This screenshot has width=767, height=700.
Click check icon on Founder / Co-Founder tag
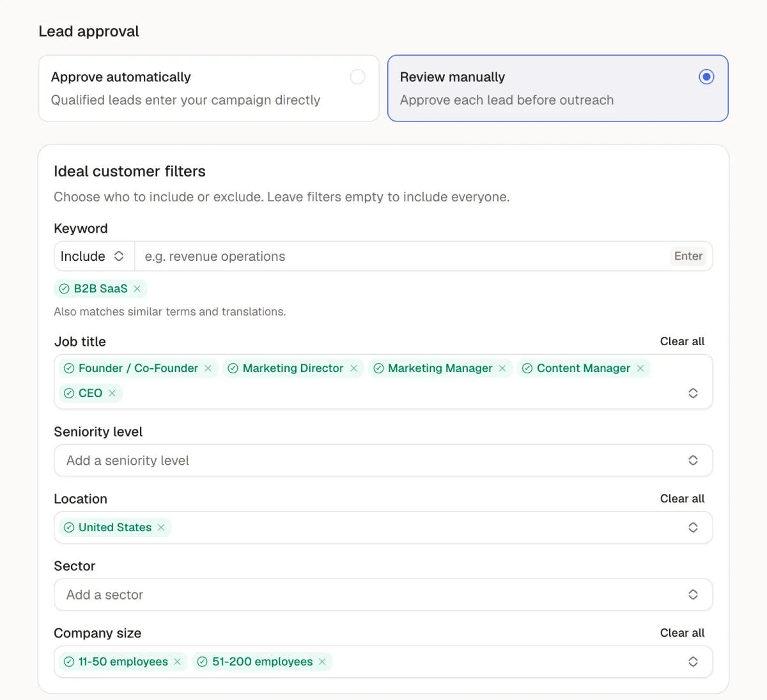click(69, 368)
